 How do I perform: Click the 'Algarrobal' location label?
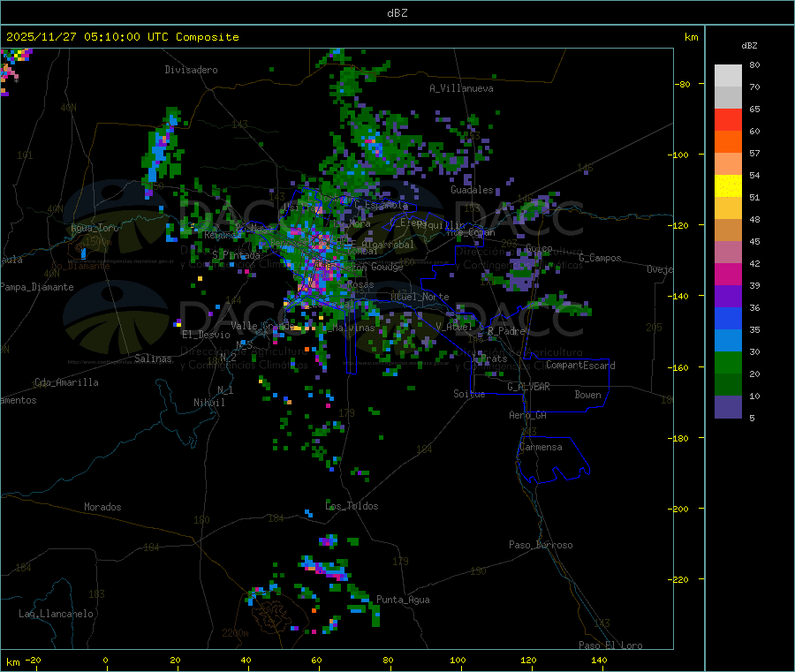[388, 245]
